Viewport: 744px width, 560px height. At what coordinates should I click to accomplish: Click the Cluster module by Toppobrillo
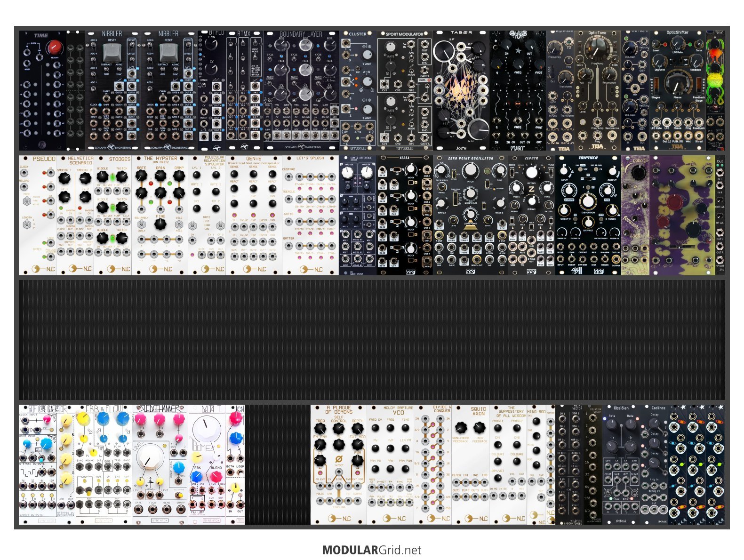(x=358, y=90)
